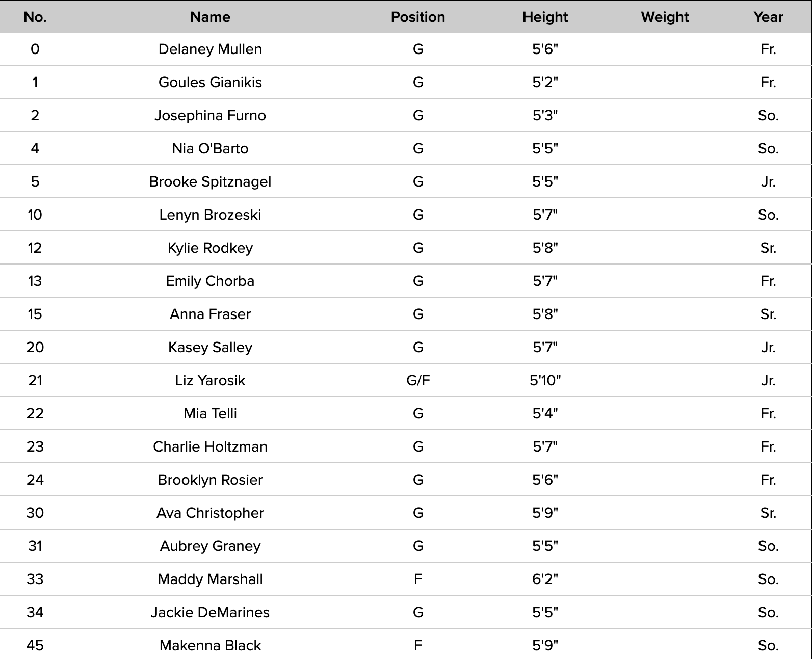Select Makenna Black's roster entry
This screenshot has height=659, width=812.
coord(210,645)
